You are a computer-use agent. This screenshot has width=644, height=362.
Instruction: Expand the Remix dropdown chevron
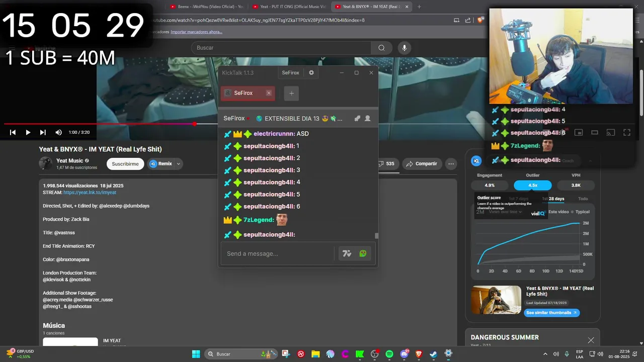point(178,164)
